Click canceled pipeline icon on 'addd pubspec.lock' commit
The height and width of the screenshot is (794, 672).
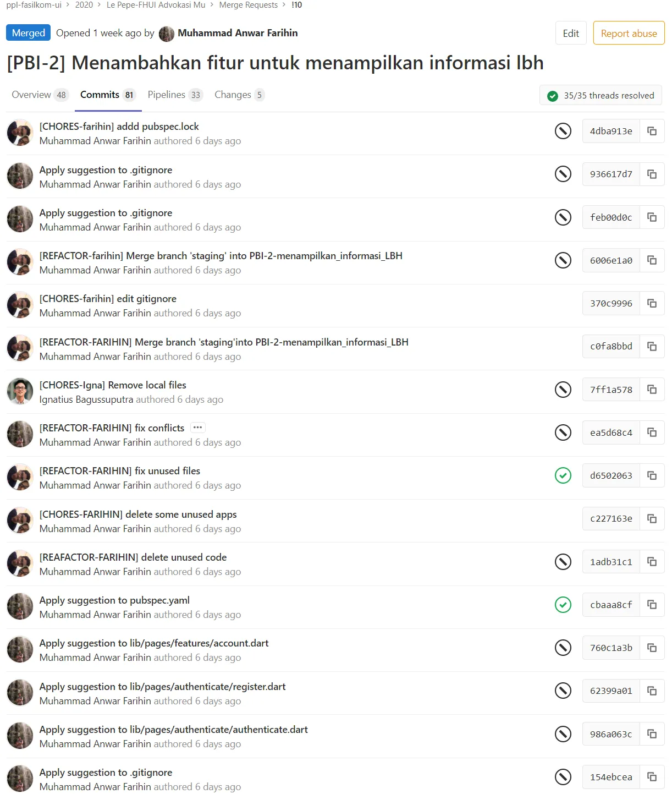[563, 132]
